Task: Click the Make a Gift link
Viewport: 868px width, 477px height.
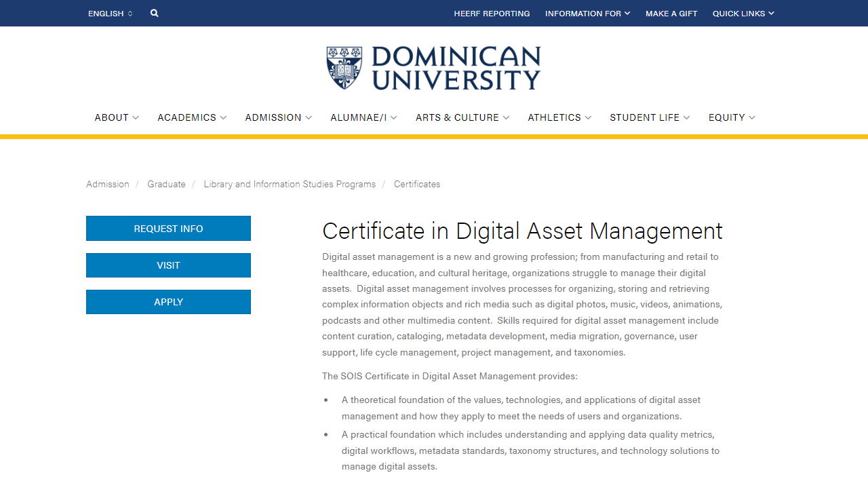Action: [x=671, y=14]
